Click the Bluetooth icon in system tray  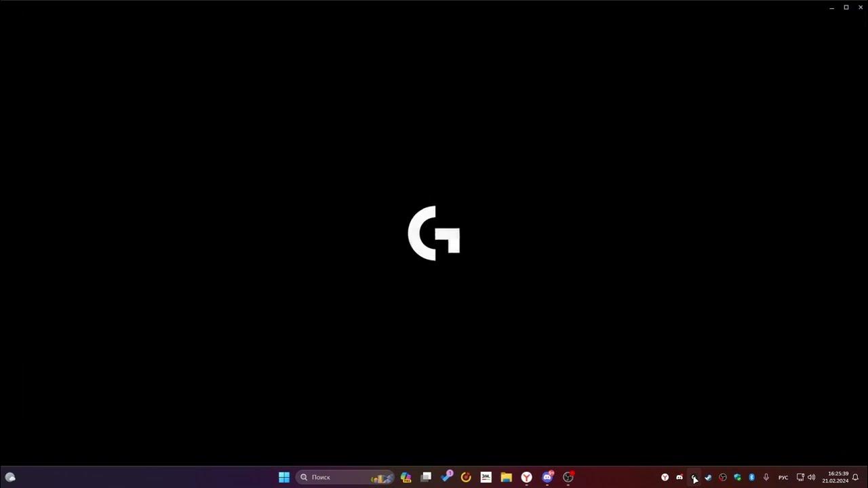pyautogui.click(x=751, y=477)
